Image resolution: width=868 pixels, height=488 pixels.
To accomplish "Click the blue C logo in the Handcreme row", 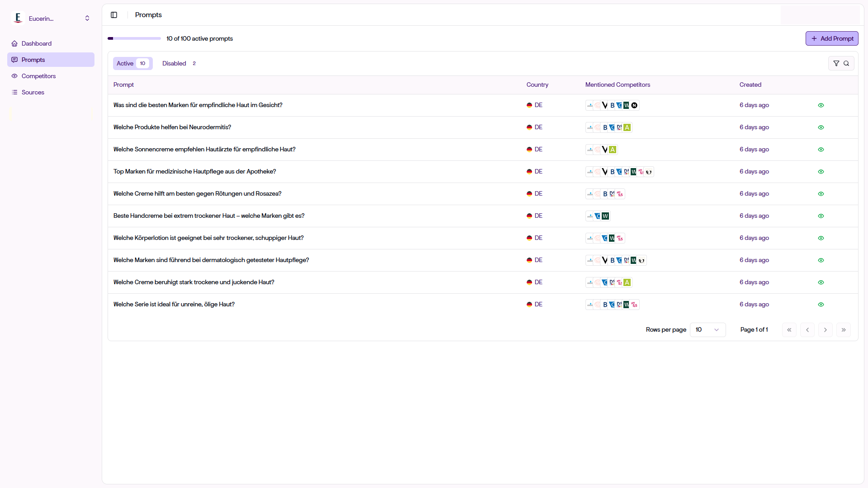I will [x=598, y=216].
